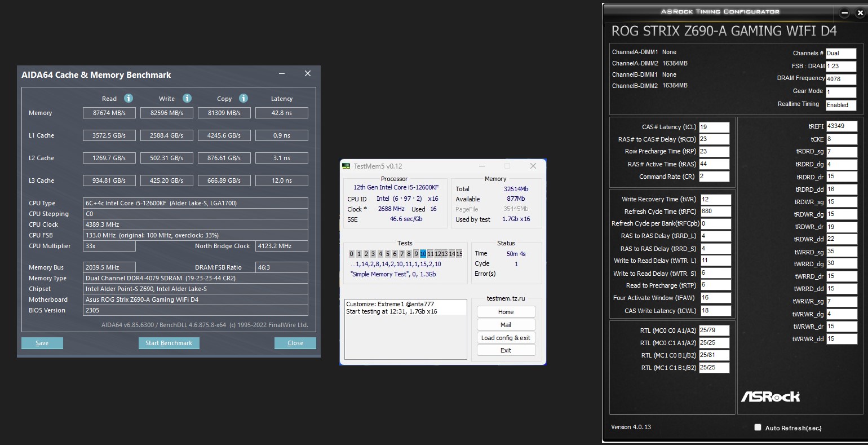Open Home in TestMem5
Image resolution: width=868 pixels, height=445 pixels.
506,312
